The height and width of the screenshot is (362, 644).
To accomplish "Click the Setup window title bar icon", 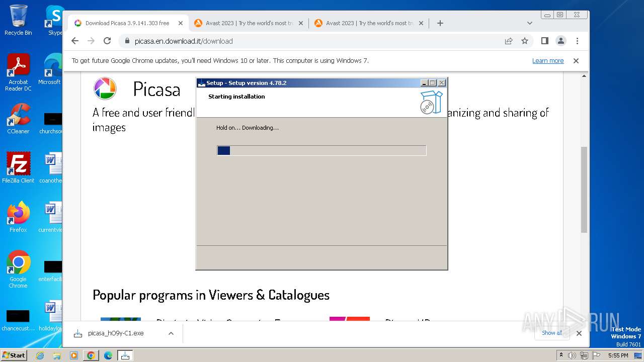I will point(201,83).
